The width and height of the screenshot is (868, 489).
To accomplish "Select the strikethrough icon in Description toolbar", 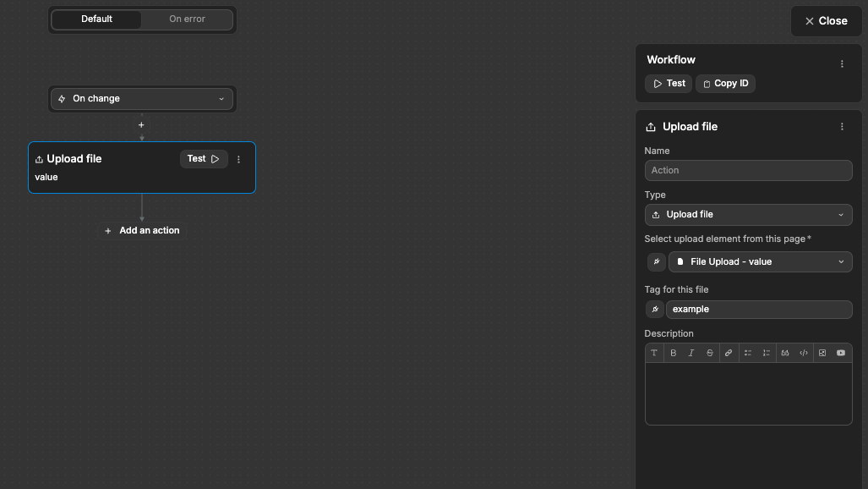I will point(709,353).
